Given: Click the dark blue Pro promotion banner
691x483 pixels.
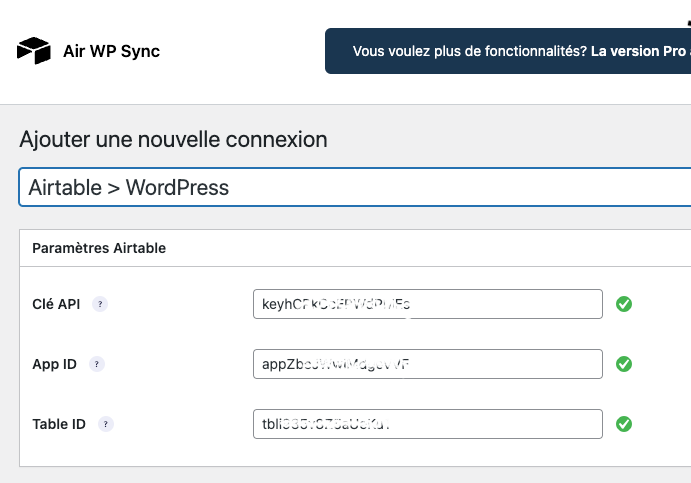Looking at the screenshot, I should pos(508,51).
